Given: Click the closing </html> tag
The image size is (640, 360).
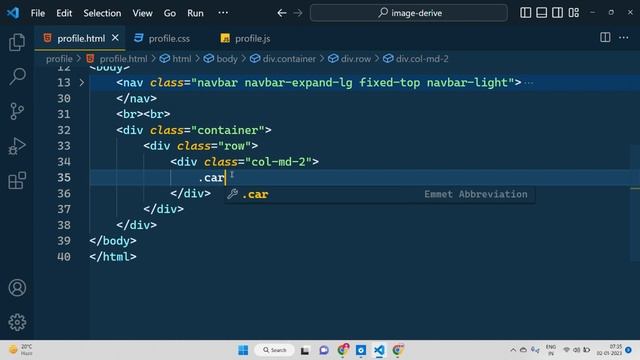Looking at the screenshot, I should click(x=113, y=257).
